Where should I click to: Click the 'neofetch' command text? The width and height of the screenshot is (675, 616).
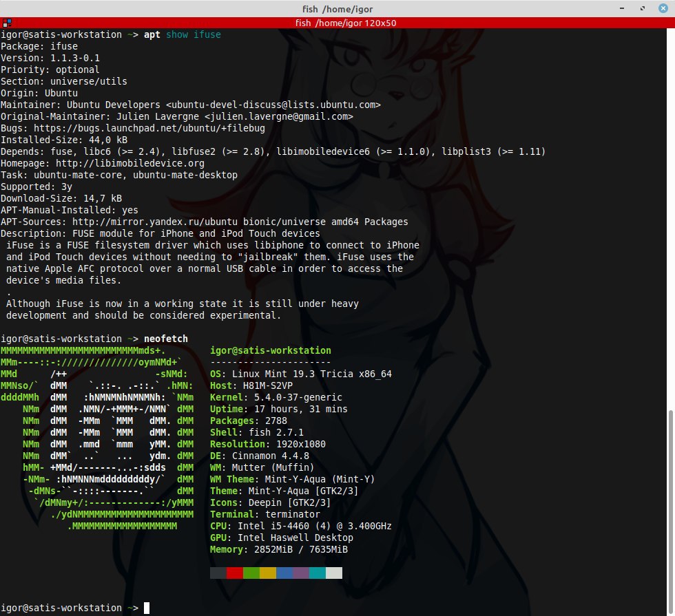[166, 339]
